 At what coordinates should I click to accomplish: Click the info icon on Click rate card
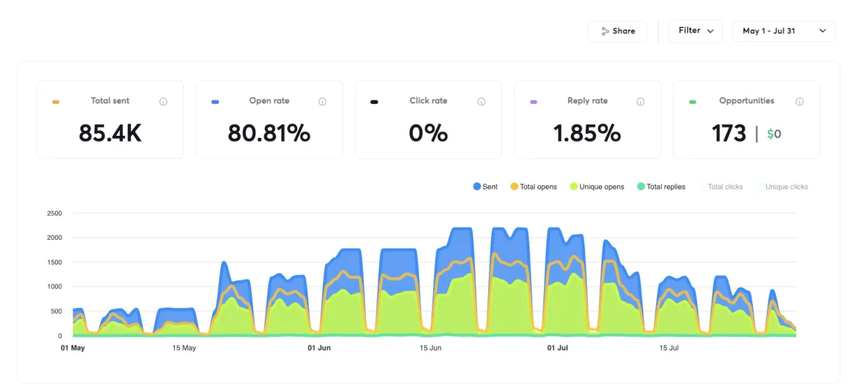pyautogui.click(x=482, y=102)
